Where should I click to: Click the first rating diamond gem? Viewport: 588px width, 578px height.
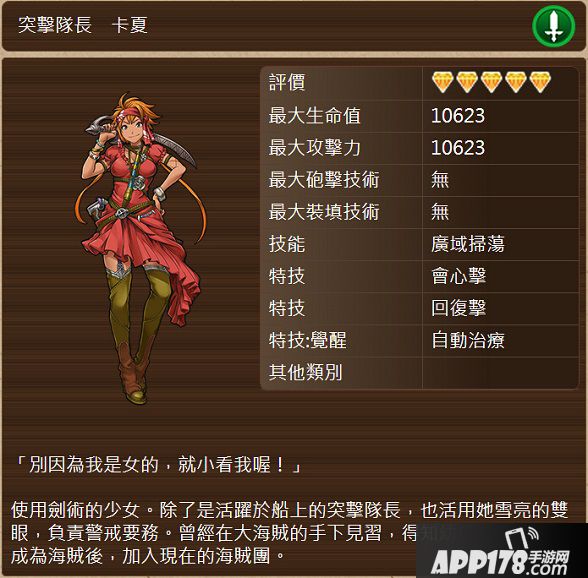pyautogui.click(x=443, y=82)
